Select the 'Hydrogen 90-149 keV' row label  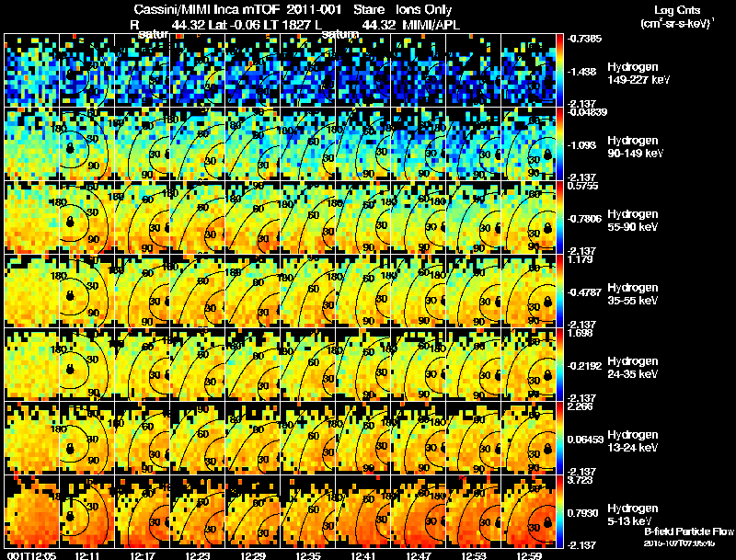pyautogui.click(x=635, y=147)
